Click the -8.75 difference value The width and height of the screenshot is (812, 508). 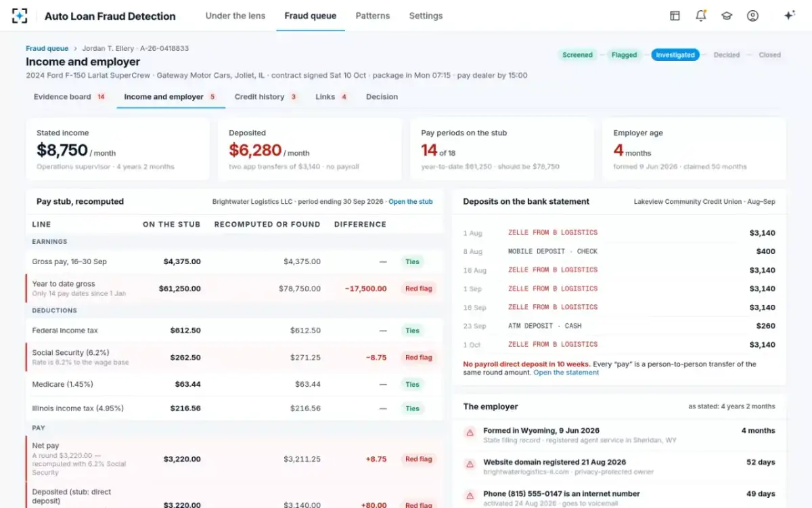click(376, 358)
